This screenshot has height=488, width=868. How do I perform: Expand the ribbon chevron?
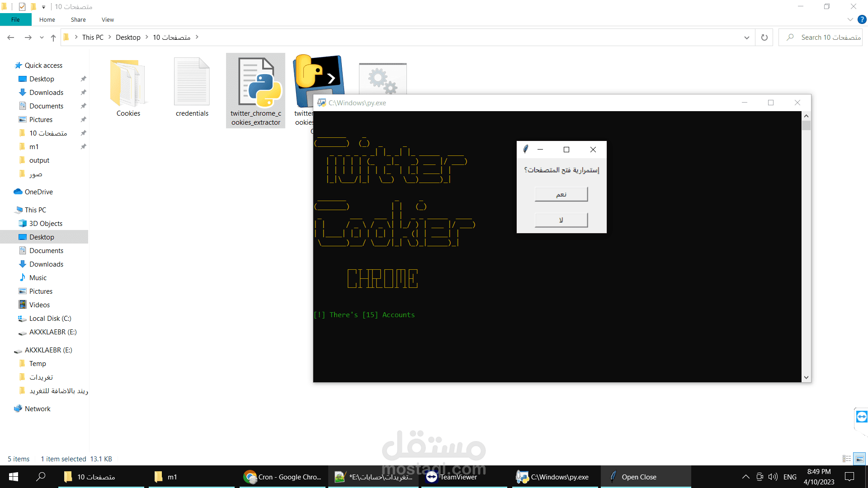pyautogui.click(x=850, y=19)
